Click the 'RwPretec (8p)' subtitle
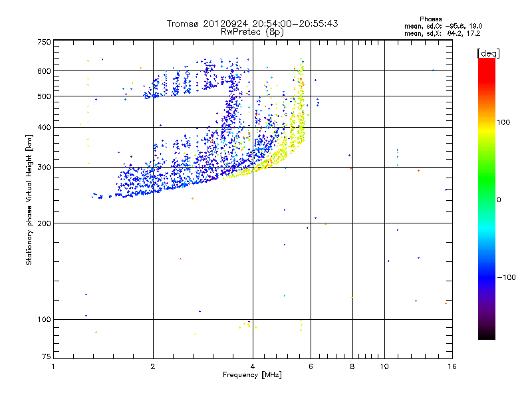The image size is (532, 399). point(252,32)
